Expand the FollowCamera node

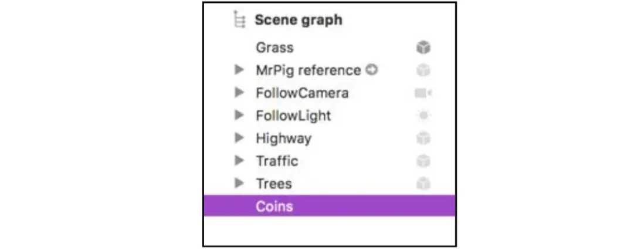239,93
